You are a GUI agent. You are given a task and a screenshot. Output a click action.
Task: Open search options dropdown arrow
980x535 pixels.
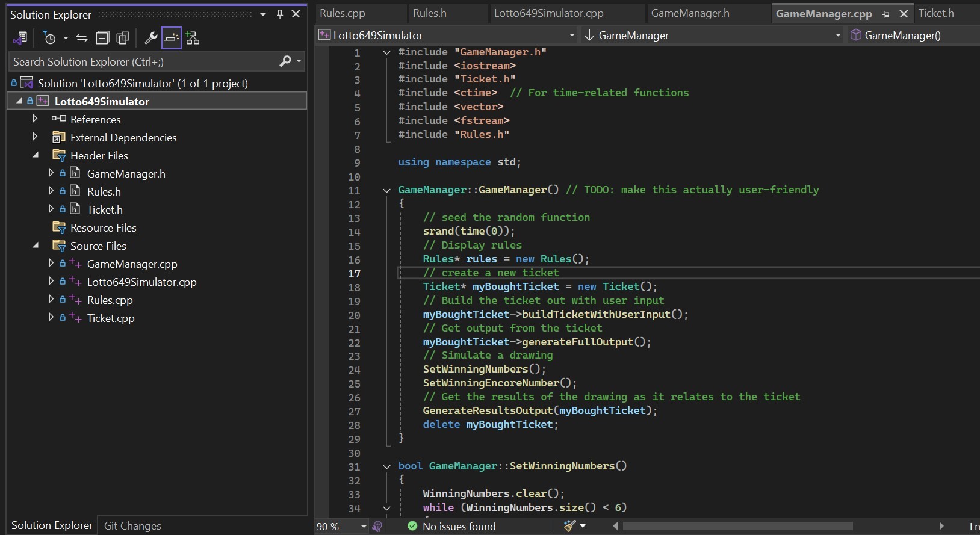coord(299,61)
